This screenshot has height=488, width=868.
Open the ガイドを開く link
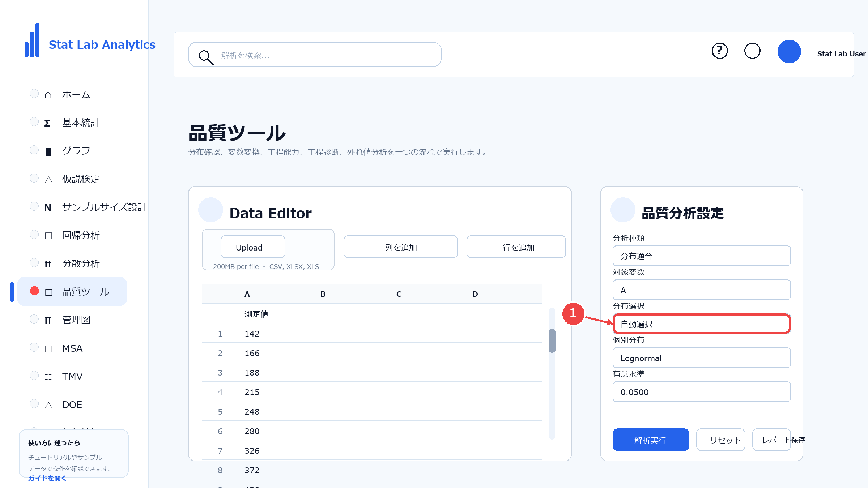coord(47,478)
